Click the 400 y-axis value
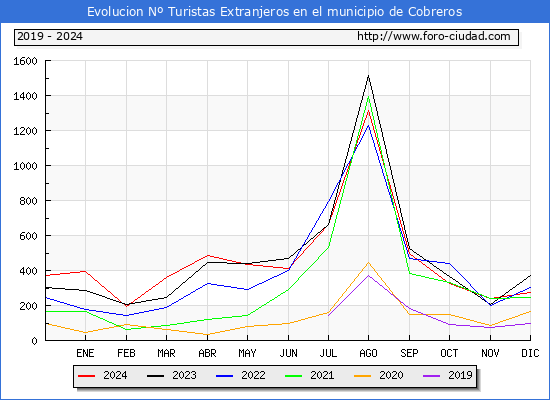 pyautogui.click(x=28, y=271)
